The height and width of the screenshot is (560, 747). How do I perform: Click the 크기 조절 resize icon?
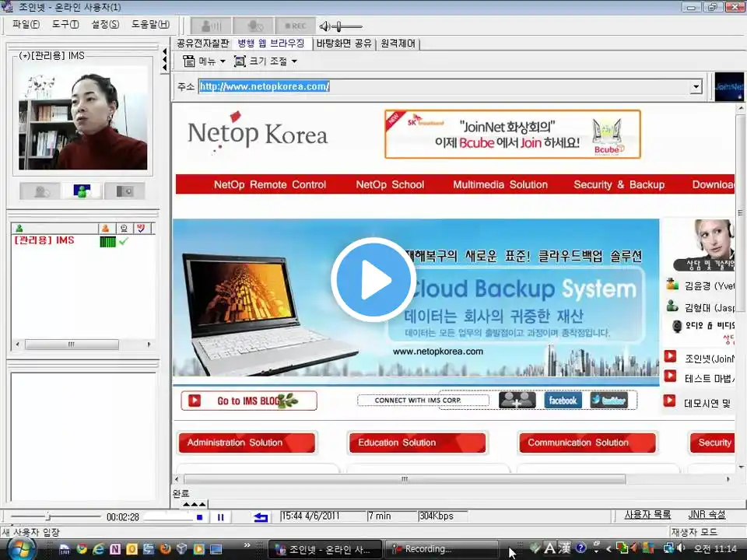coord(240,61)
